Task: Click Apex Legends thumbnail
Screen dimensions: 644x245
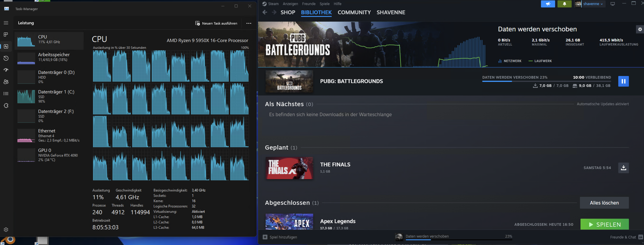Action: pyautogui.click(x=289, y=222)
